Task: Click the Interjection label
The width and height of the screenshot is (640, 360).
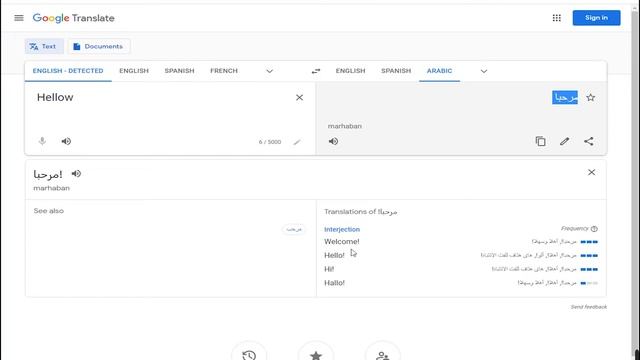Action: (342, 229)
